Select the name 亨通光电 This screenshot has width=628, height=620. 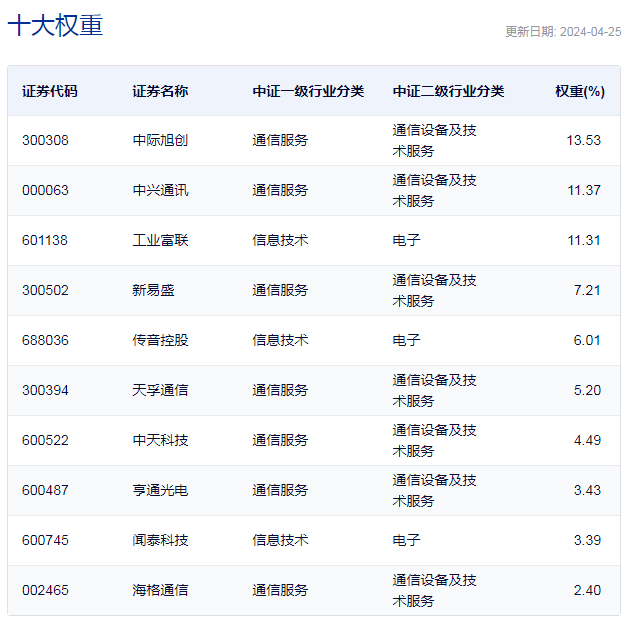(x=160, y=491)
